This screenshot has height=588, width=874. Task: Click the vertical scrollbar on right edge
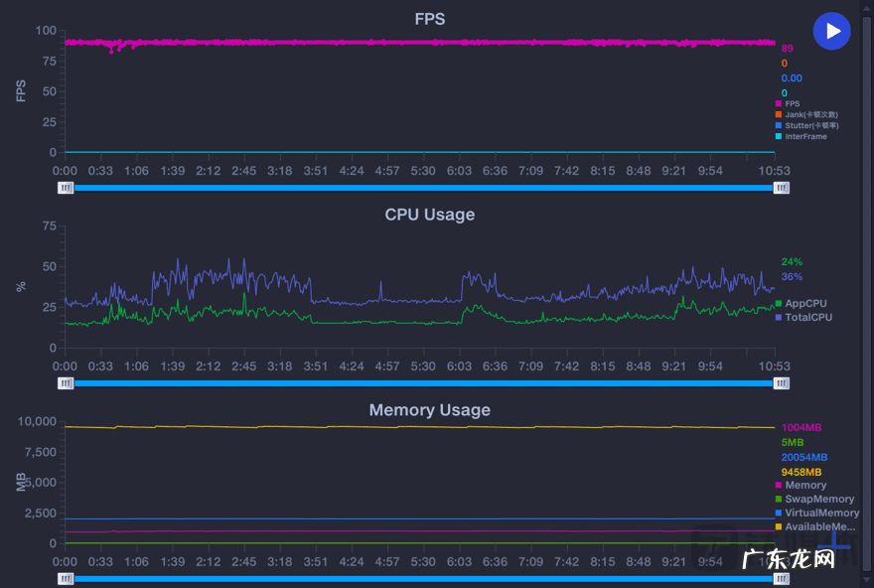coord(867,294)
